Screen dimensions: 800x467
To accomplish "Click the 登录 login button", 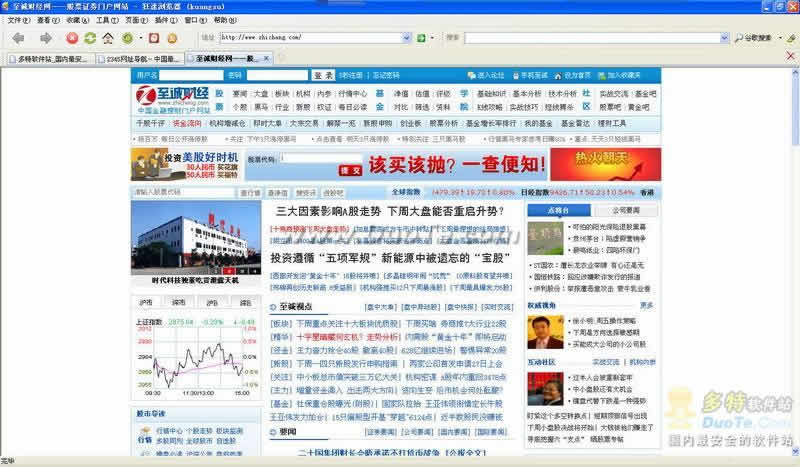I will coord(322,75).
